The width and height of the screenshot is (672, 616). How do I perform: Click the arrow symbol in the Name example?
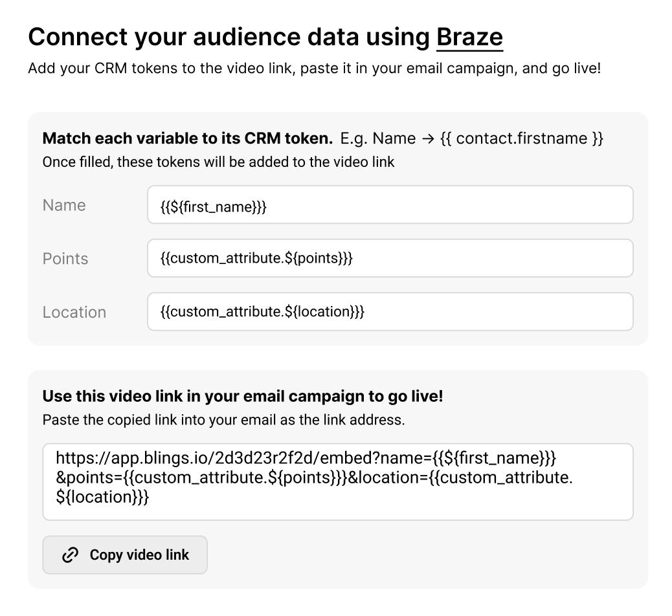click(427, 138)
